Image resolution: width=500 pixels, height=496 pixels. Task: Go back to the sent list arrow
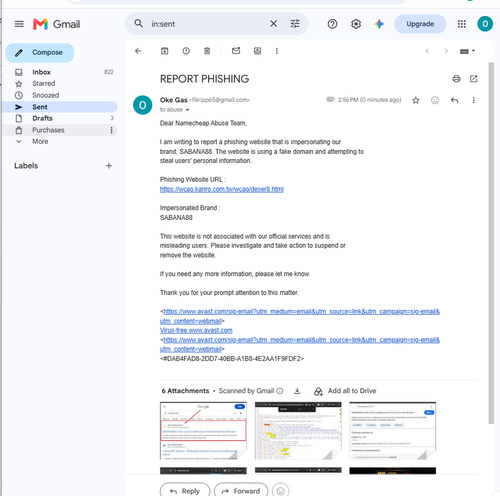(138, 51)
